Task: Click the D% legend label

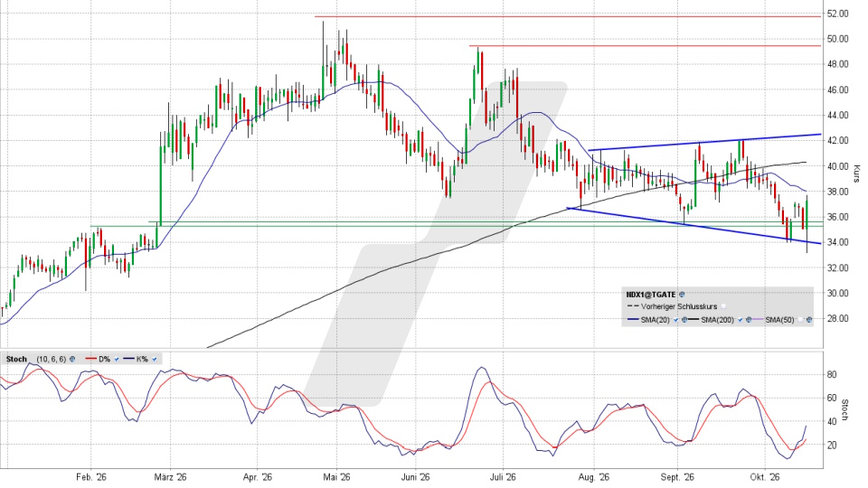Action: pos(105,359)
